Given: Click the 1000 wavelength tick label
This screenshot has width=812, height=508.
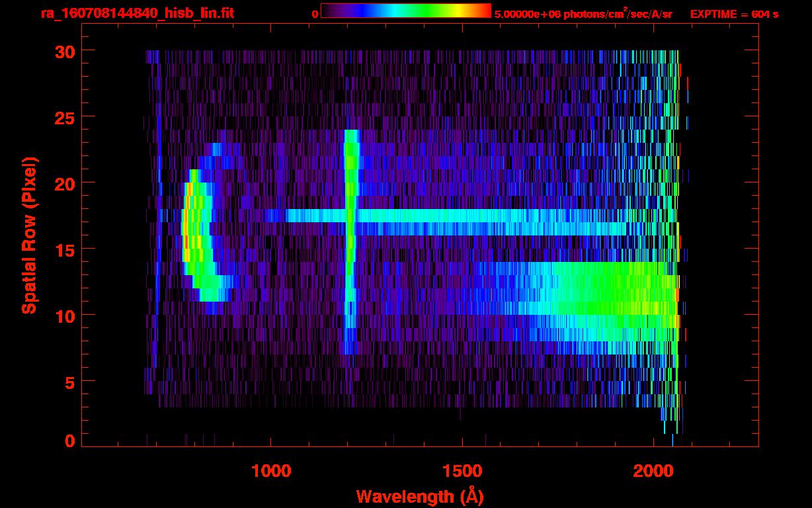Looking at the screenshot, I should tap(271, 471).
